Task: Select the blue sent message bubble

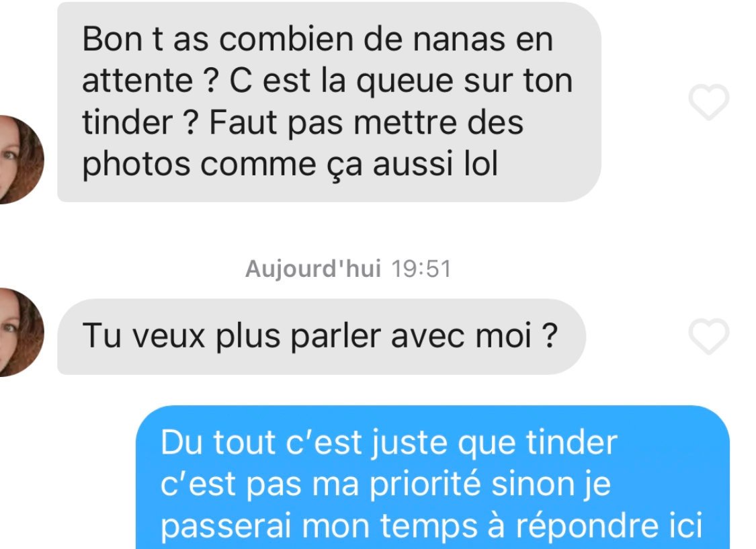Action: (x=433, y=477)
